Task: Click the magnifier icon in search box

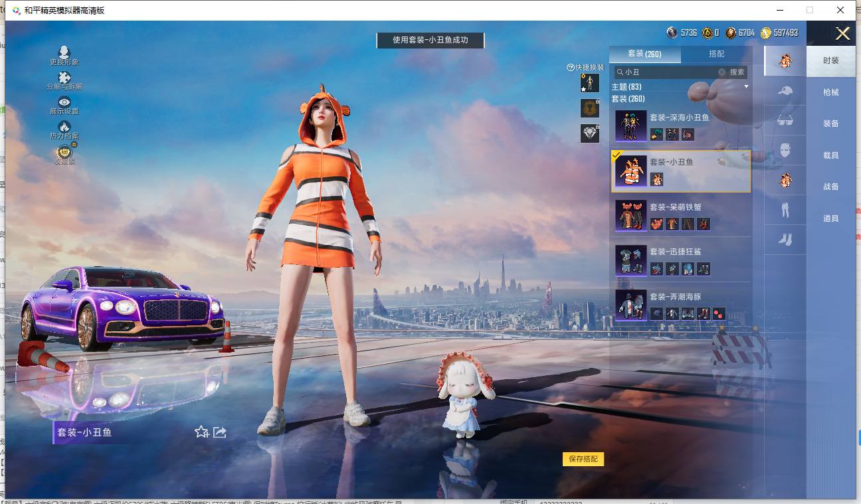Action: tap(620, 72)
